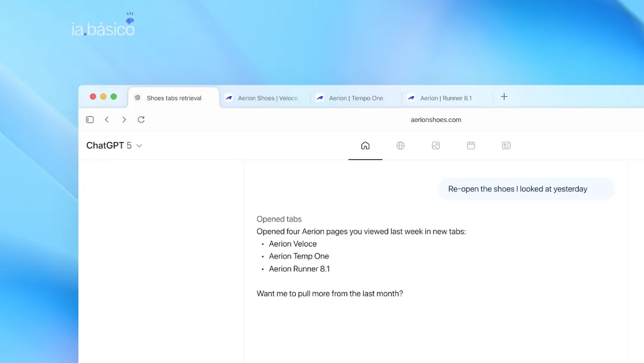The width and height of the screenshot is (644, 363).
Task: Click the aerionshoes.com address bar
Action: click(x=436, y=119)
